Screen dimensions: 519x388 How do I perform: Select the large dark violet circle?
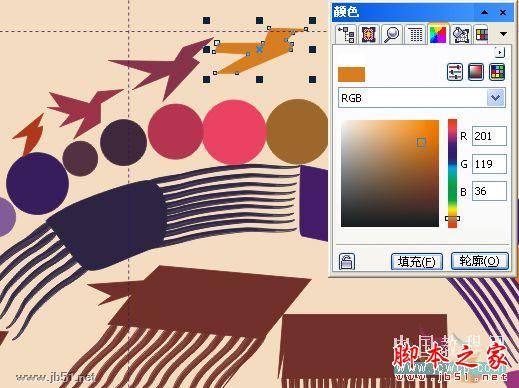[x=37, y=183]
